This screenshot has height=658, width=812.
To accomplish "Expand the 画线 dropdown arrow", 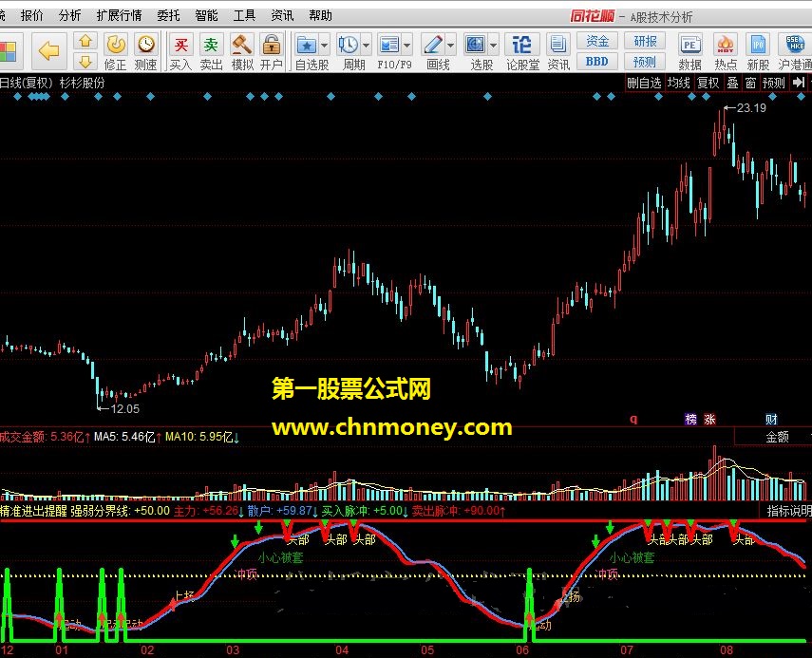I will [x=450, y=46].
